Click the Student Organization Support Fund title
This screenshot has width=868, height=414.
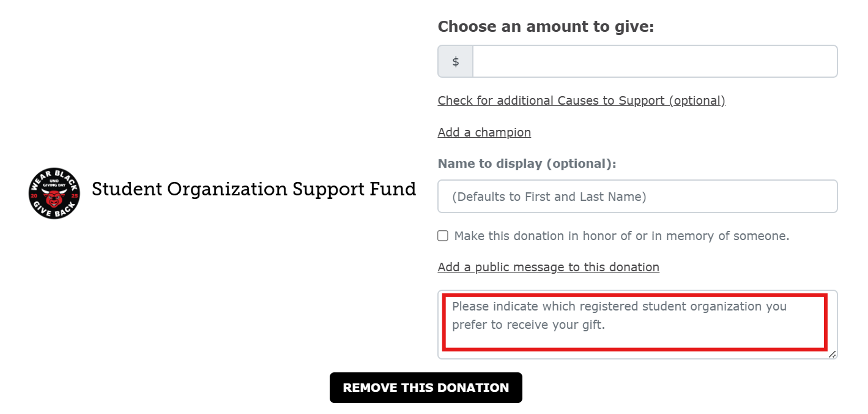[x=254, y=189]
